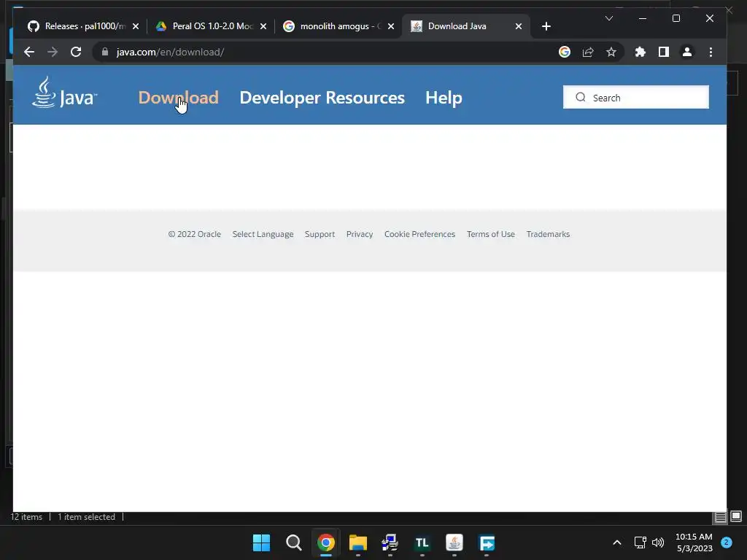This screenshot has width=747, height=560.
Task: Open the Java app in taskbar
Action: click(454, 542)
